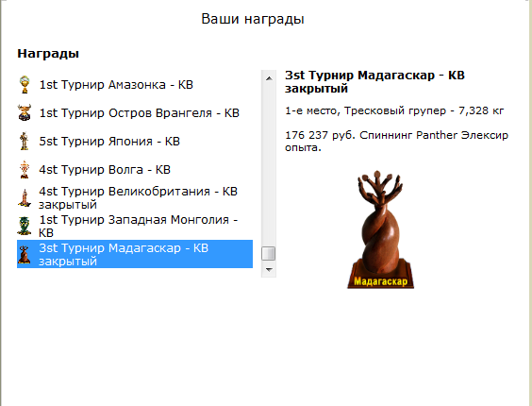The height and width of the screenshot is (406, 532).
Task: Click the awards list scrollbar thumb
Action: 269,253
